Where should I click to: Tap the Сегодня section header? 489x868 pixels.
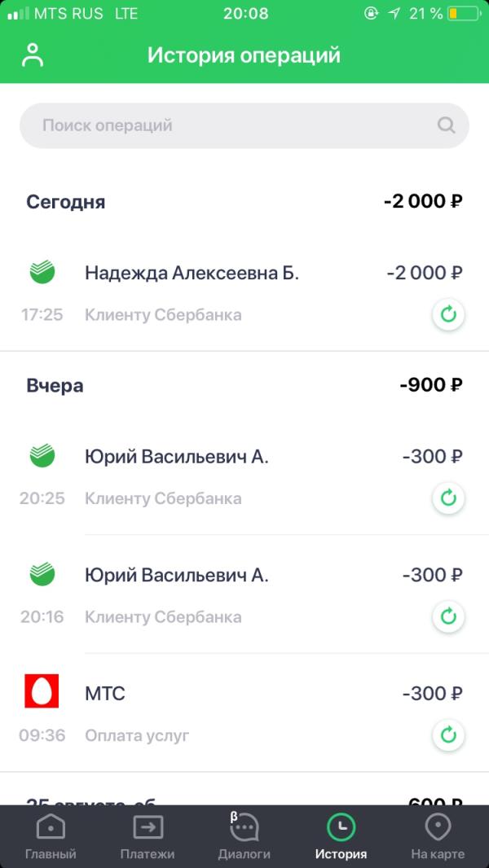(x=65, y=201)
